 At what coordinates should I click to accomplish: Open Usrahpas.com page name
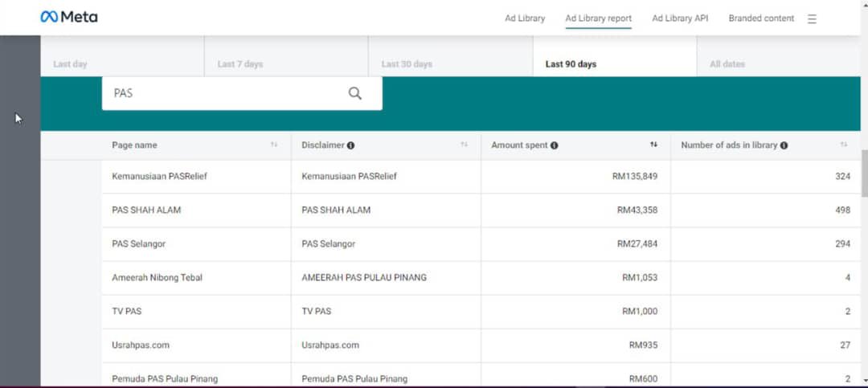[141, 345]
